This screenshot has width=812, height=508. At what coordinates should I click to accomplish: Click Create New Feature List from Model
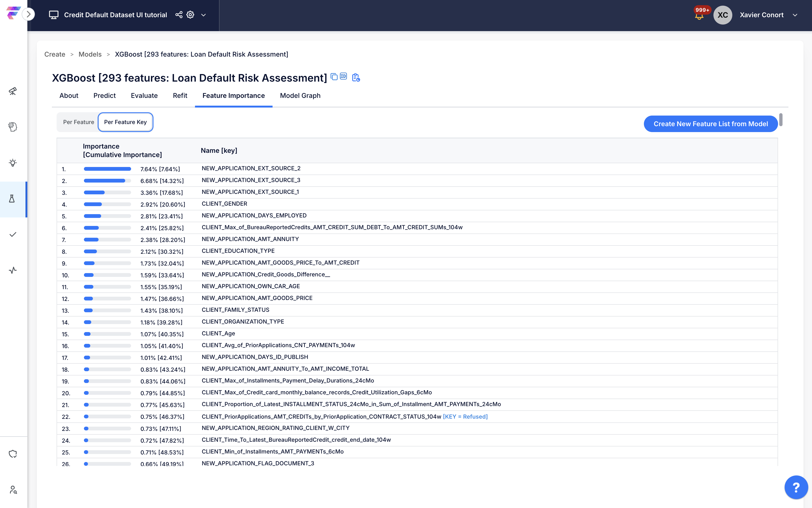pyautogui.click(x=710, y=124)
